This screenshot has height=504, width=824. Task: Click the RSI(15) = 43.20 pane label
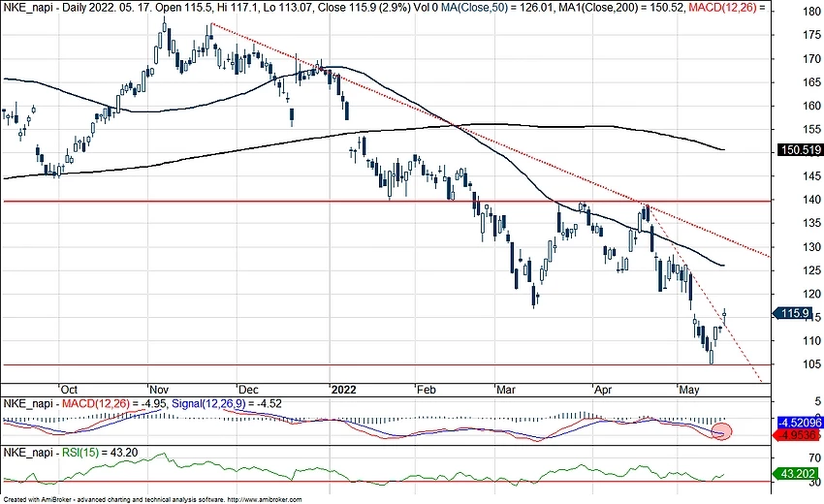point(101,453)
